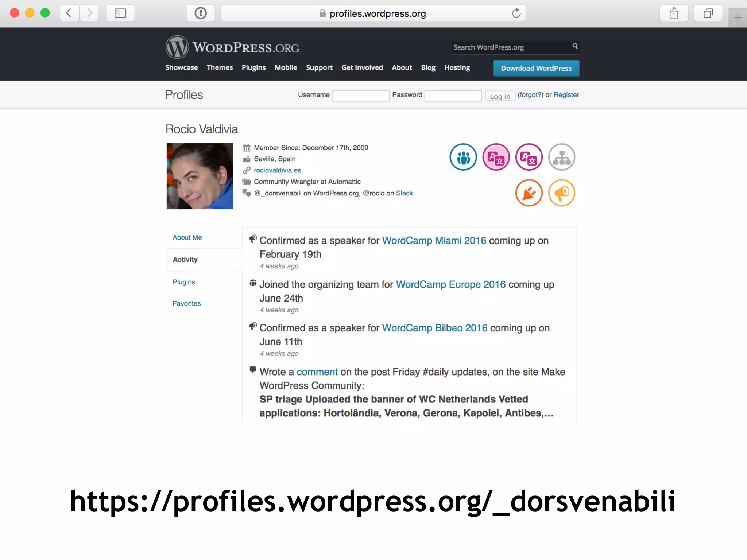Screen dimensions: 747x560
Task: Click the megaphone icon by WordCamp Miami activity
Action: (253, 239)
